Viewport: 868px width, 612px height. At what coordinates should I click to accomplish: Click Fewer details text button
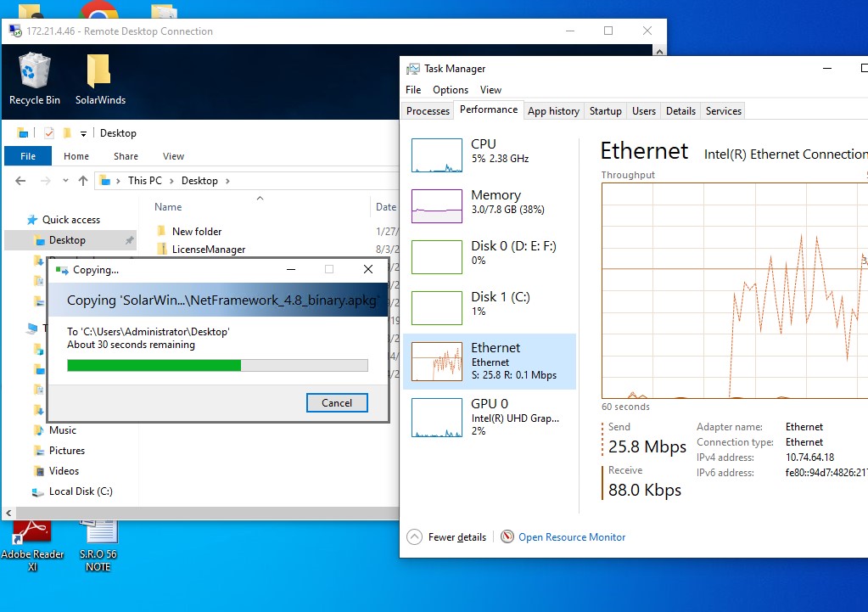(x=456, y=536)
